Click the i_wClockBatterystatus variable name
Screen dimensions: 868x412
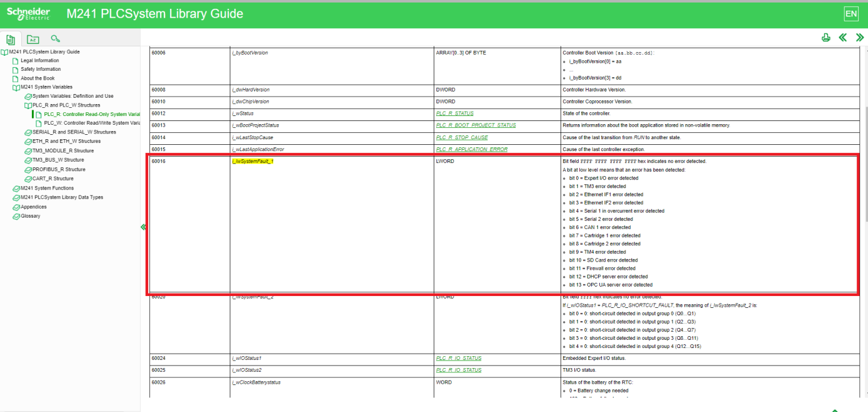[257, 382]
